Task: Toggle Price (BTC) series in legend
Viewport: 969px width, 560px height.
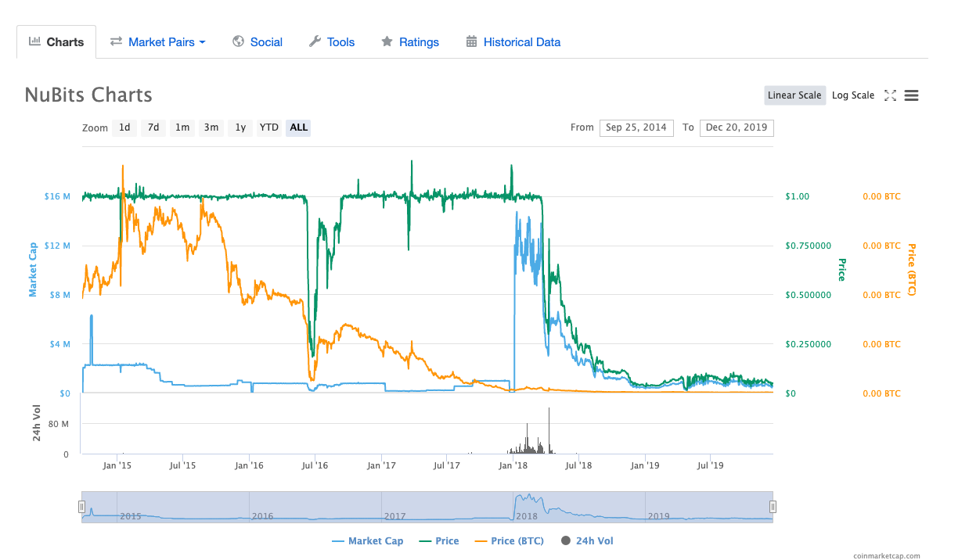Action: click(509, 541)
